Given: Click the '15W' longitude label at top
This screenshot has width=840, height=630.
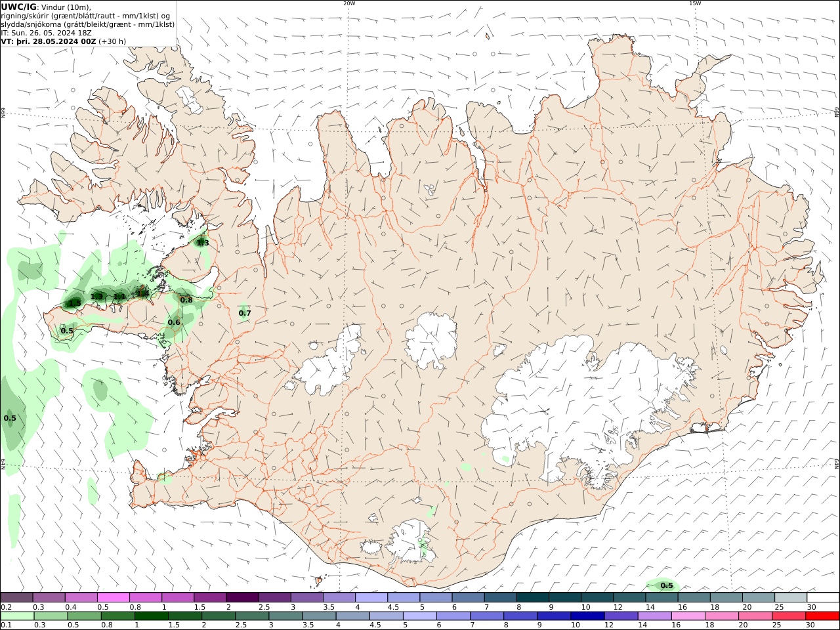Looking at the screenshot, I should (x=695, y=3).
